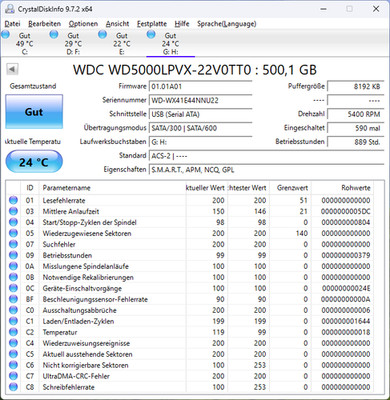Open the Ansicht menu
The height and width of the screenshot is (400, 390).
click(117, 24)
